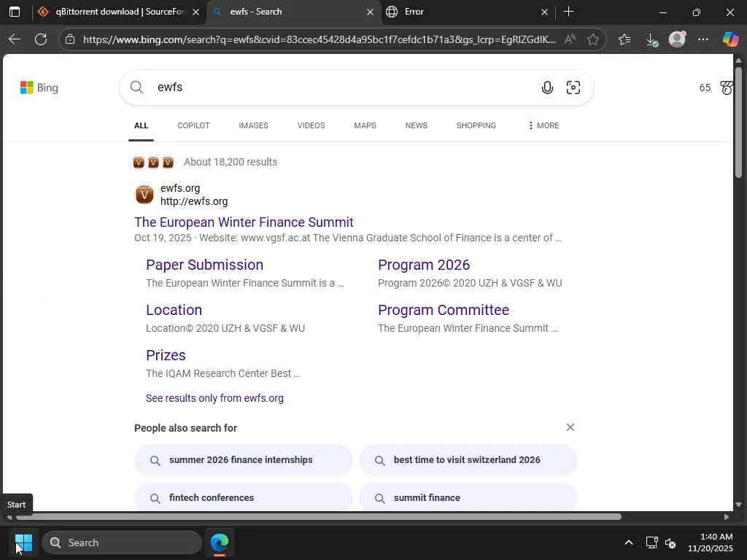Search best time to visit switzerland 2026

[x=468, y=460]
